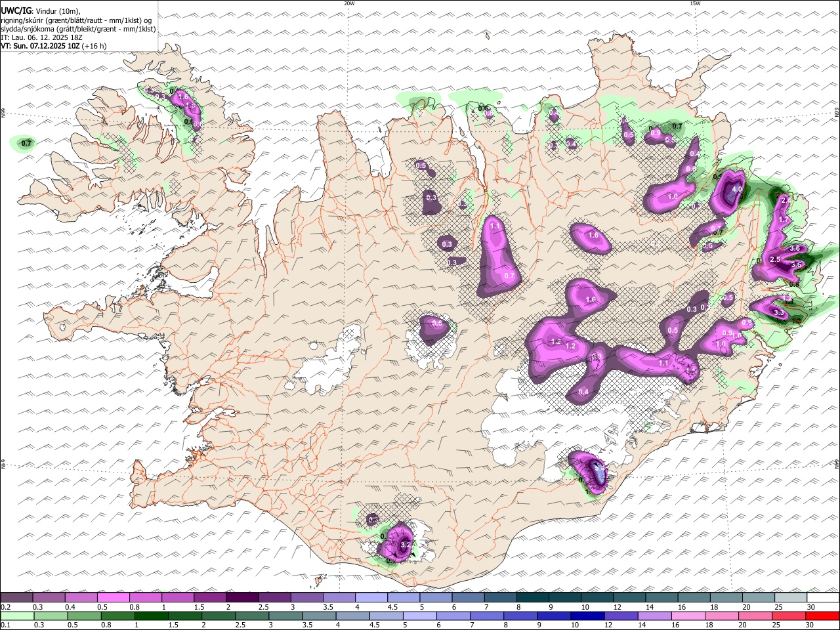
Task: Click the '20W' longitude label at top
Action: 349,3
